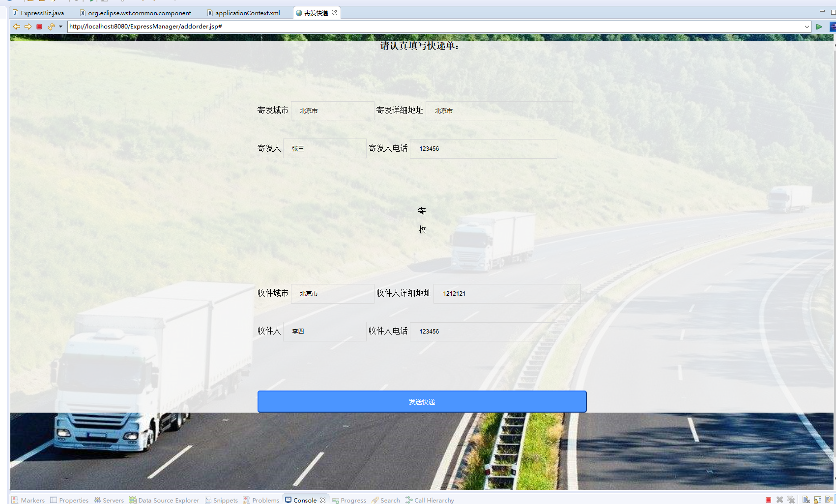
Task: Refresh the addorder.jsp page
Action: [51, 27]
